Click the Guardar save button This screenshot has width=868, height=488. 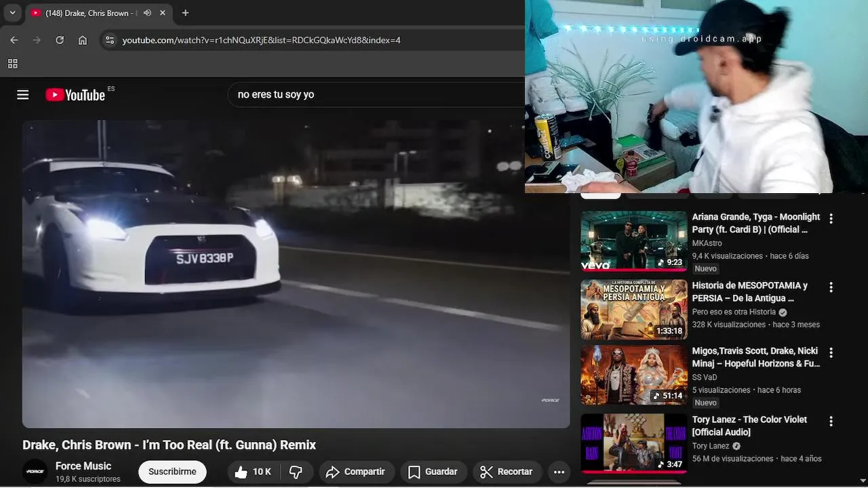433,472
